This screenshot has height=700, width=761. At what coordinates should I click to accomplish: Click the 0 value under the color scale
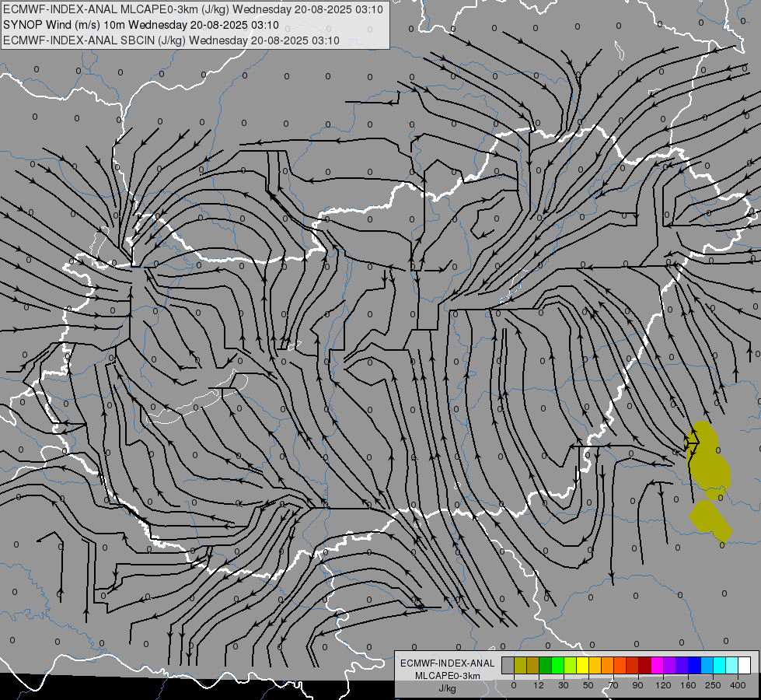coord(514,685)
